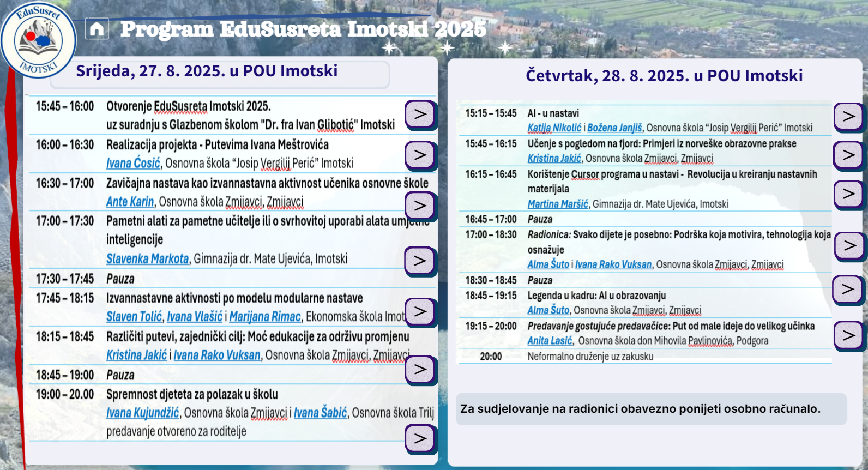Open arrow for Učenje s pogledom na fjord
The image size is (868, 470).
pyautogui.click(x=849, y=155)
